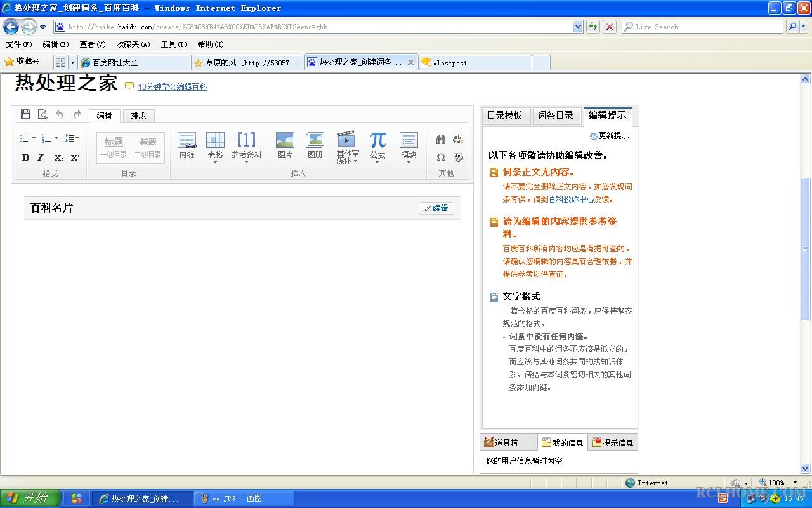
Task: Open recent pages dropdown beside forward button
Action: coord(43,27)
